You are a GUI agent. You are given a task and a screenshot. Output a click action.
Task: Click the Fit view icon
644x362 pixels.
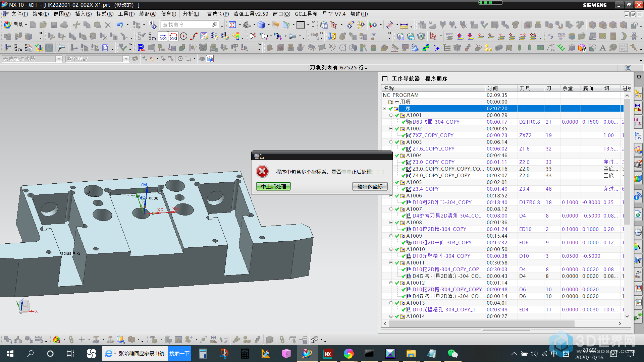(232, 24)
